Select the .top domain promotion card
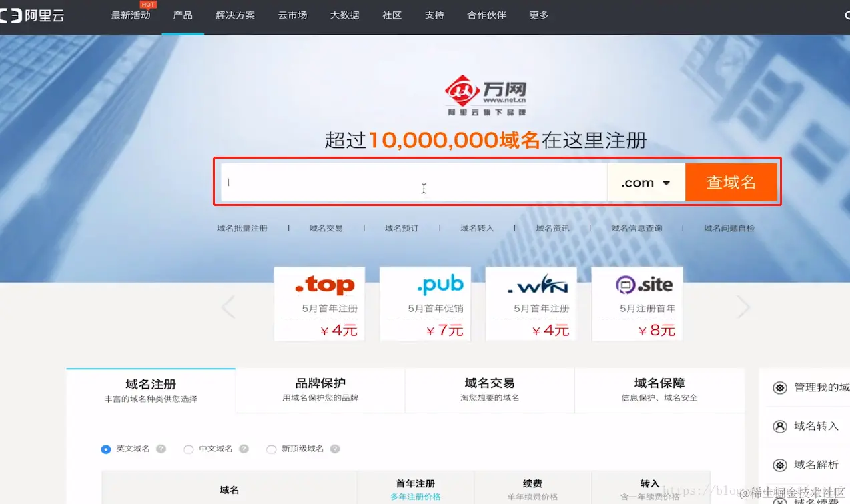850x504 pixels. pos(320,304)
